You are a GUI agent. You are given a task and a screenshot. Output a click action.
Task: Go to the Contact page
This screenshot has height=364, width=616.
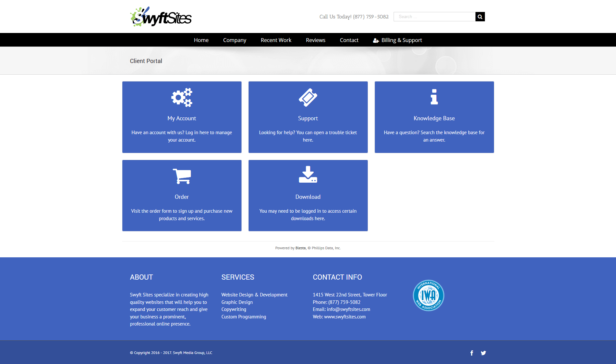tap(349, 40)
